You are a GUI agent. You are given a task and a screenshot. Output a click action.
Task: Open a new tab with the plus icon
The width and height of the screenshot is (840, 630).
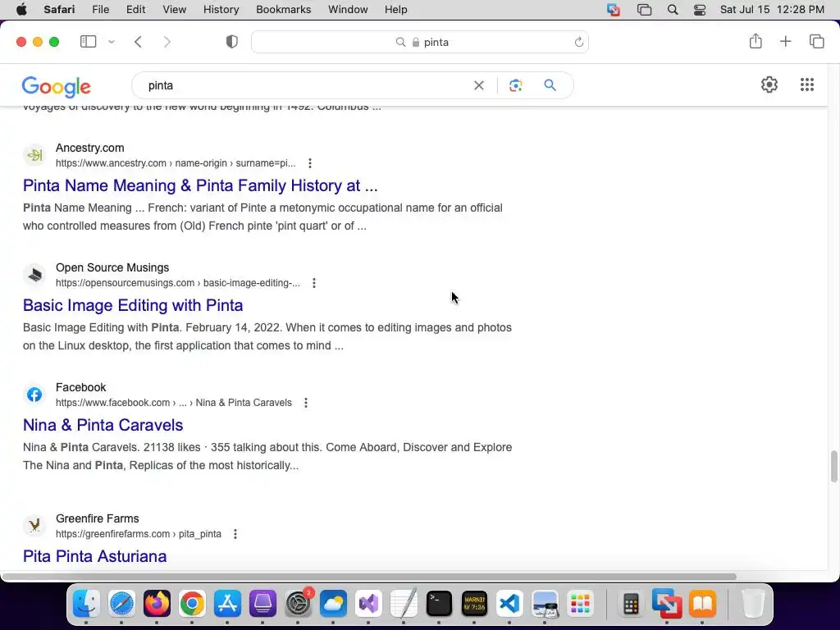click(785, 41)
